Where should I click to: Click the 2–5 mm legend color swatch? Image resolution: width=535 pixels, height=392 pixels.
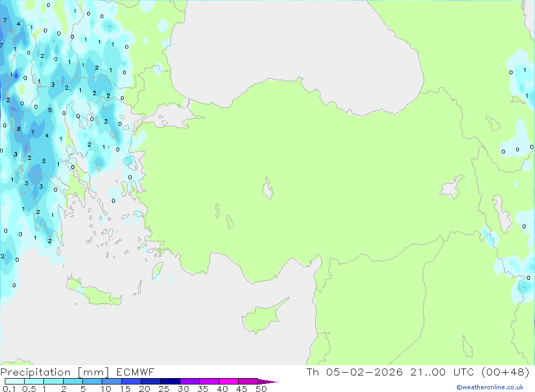click(73, 381)
